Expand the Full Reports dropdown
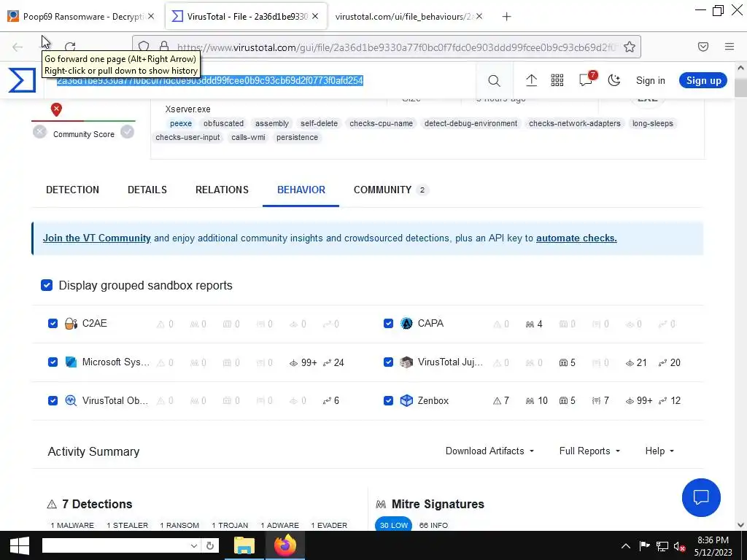 [x=589, y=451]
